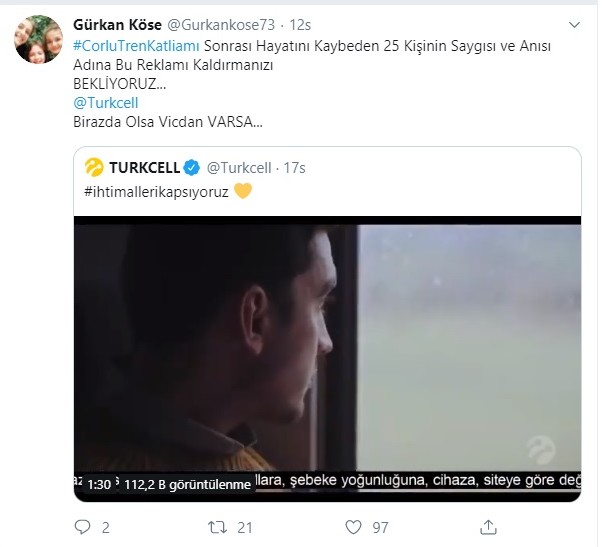The height and width of the screenshot is (547, 608).
Task: Click the #ihtimallerikapsıyoruz hashtag text
Action: (x=156, y=192)
